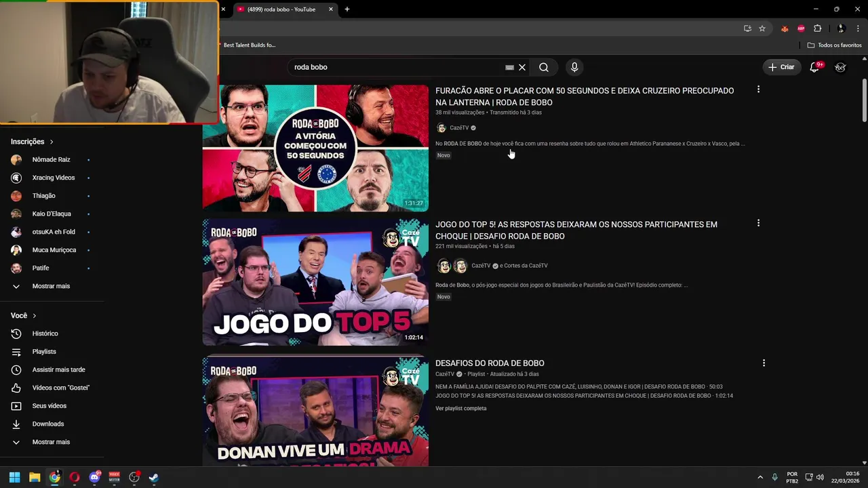Image resolution: width=868 pixels, height=488 pixels.
Task: Open Nômade Raiz subscription
Action: (x=51, y=159)
